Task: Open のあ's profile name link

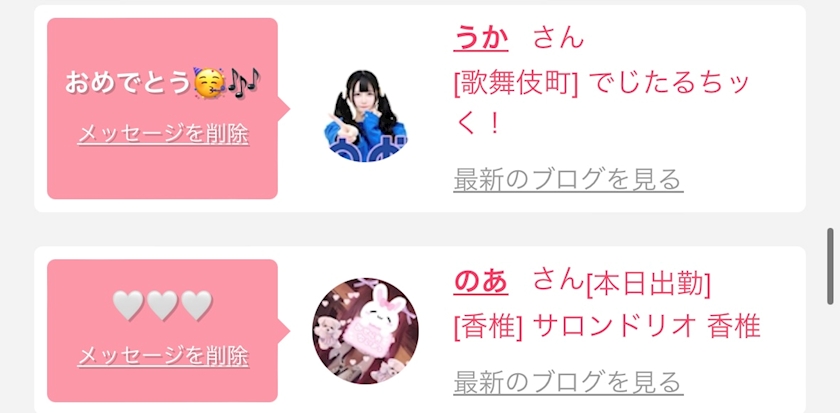Action: coord(481,282)
